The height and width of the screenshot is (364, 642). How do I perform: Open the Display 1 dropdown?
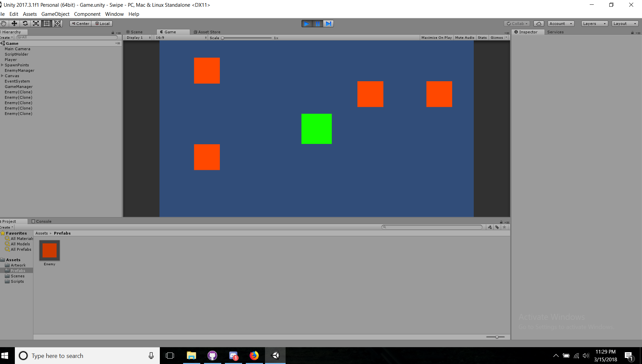pyautogui.click(x=139, y=38)
